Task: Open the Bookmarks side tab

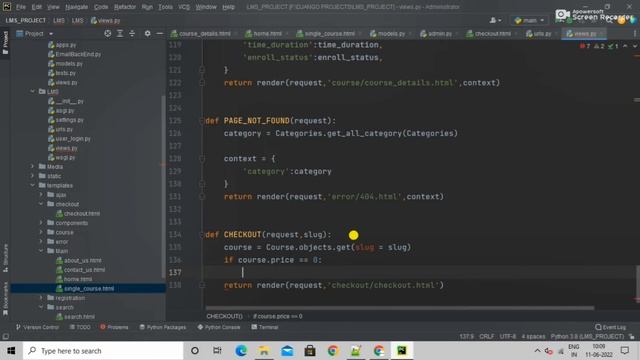Action: [x=5, y=299]
